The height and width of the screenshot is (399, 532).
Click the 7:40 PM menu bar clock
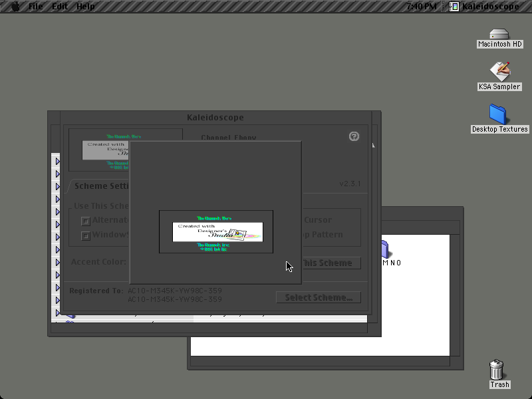click(422, 6)
